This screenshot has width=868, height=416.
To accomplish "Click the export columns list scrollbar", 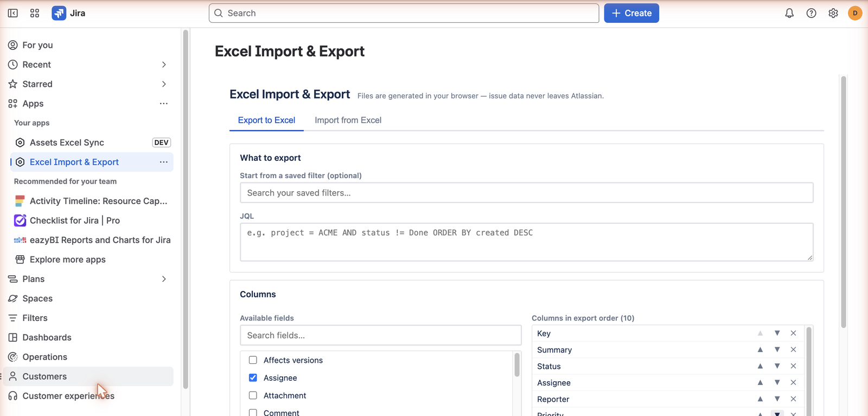I will coord(809,371).
